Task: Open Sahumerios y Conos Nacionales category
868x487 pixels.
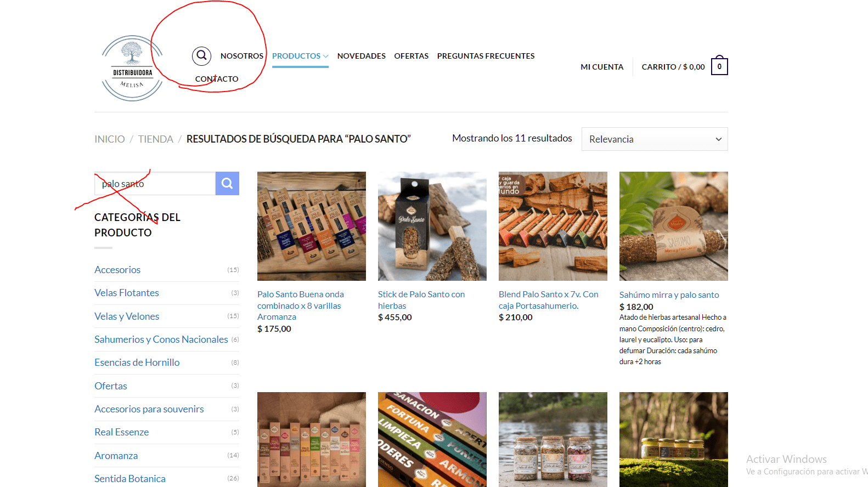Action: point(161,339)
